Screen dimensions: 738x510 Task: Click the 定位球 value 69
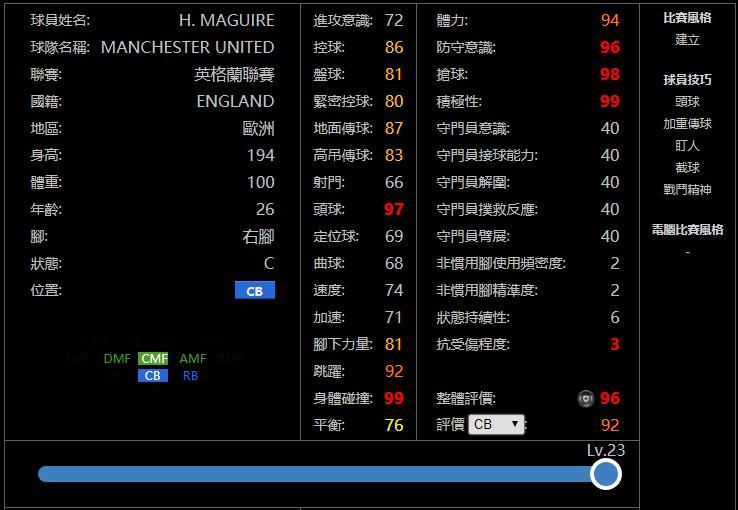[x=394, y=236]
